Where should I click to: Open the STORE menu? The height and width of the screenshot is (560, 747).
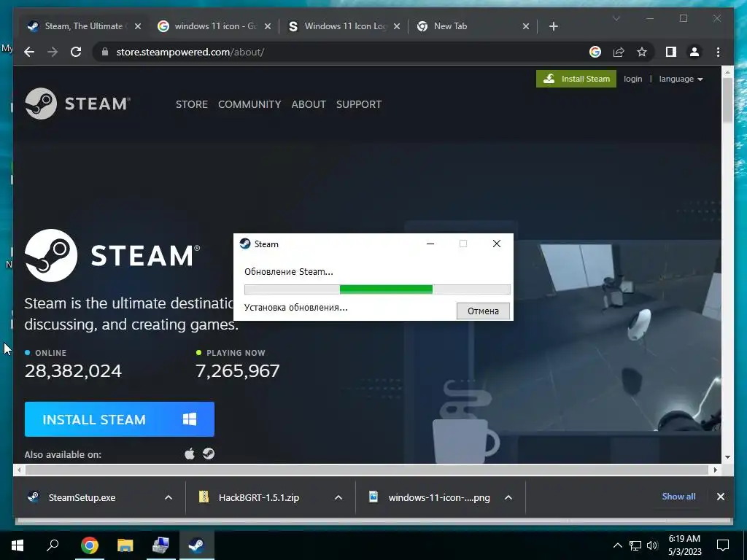click(x=192, y=104)
